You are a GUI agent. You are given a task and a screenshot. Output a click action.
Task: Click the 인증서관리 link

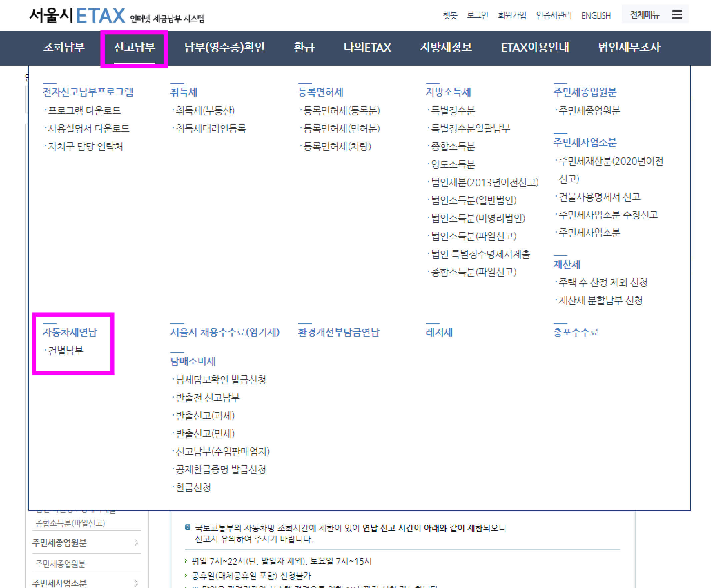coord(554,15)
